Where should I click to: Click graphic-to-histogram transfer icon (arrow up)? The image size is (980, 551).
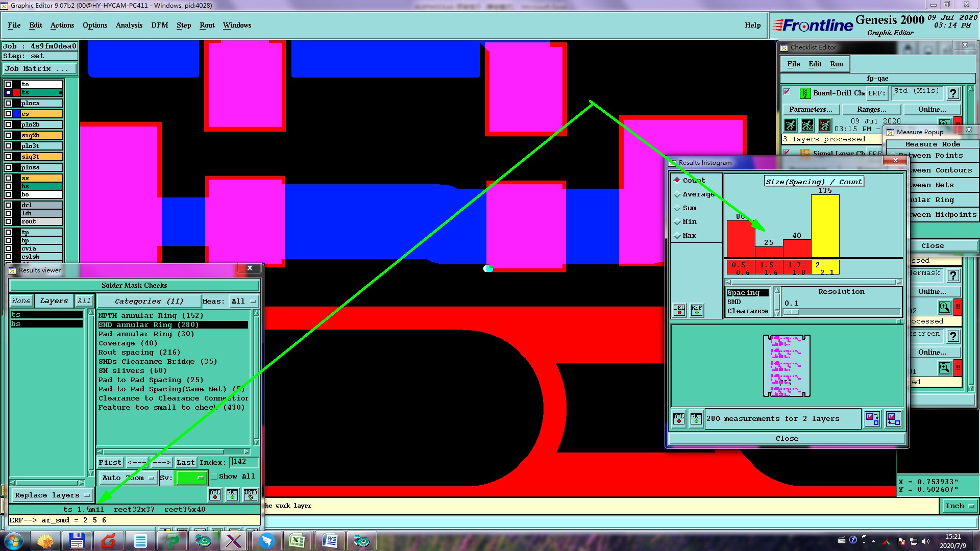pyautogui.click(x=894, y=419)
